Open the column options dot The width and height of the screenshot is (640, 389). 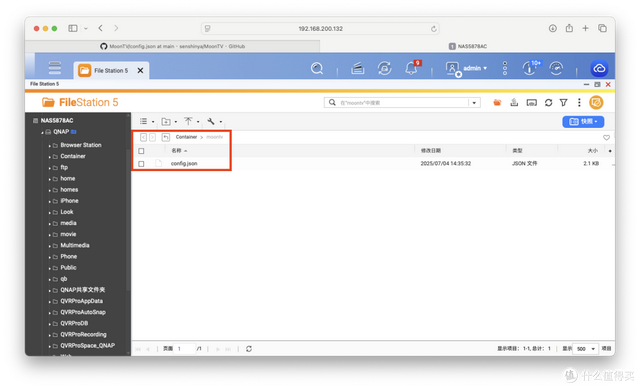click(x=610, y=151)
